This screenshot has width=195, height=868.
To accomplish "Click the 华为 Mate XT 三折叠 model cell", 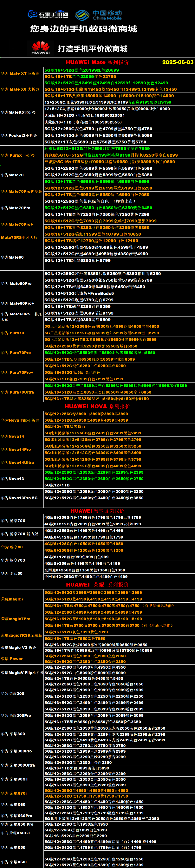I will [x=22, y=73].
